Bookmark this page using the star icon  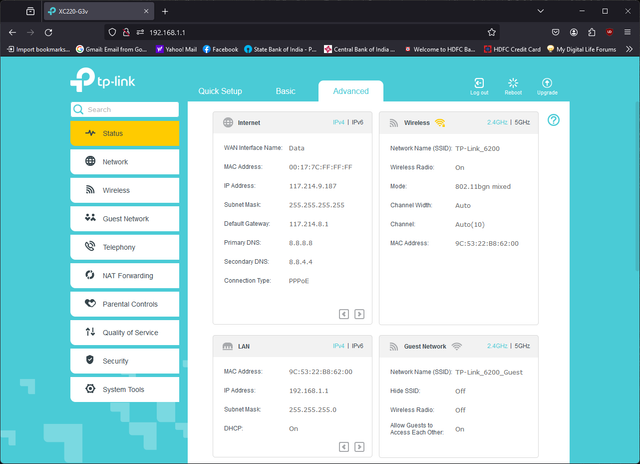pyautogui.click(x=491, y=32)
